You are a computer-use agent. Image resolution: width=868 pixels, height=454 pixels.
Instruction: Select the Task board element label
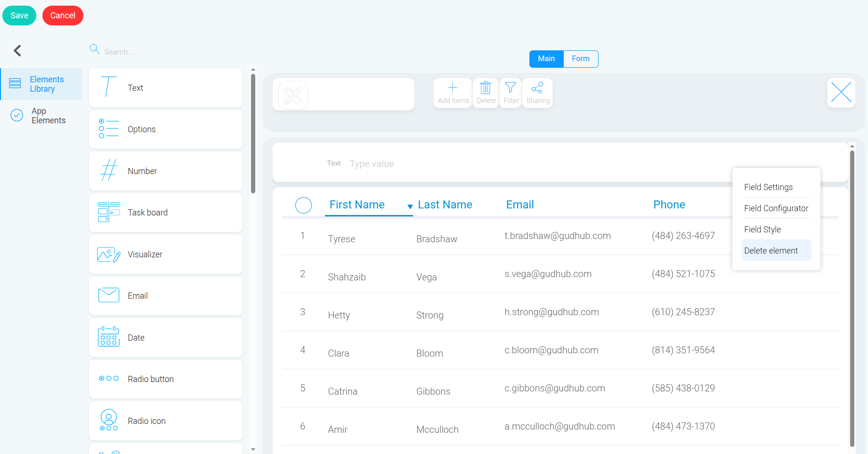[x=147, y=213]
